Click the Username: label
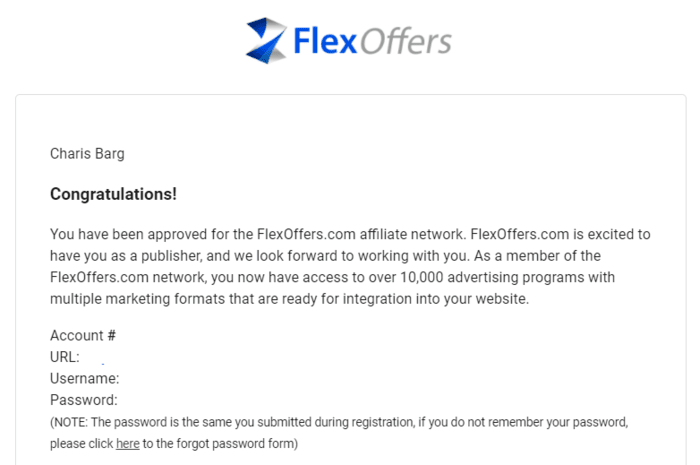Image resolution: width=700 pixels, height=465 pixels. click(85, 379)
